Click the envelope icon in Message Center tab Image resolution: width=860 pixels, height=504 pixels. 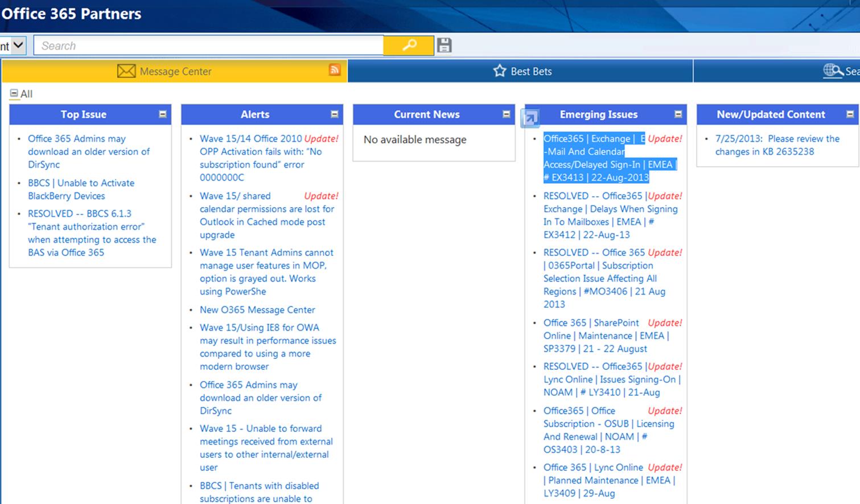[126, 71]
